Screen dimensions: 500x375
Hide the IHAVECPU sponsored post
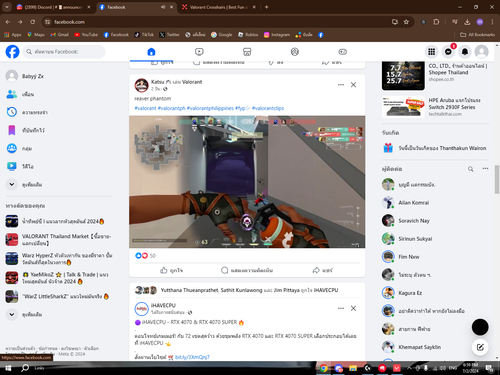(353, 308)
